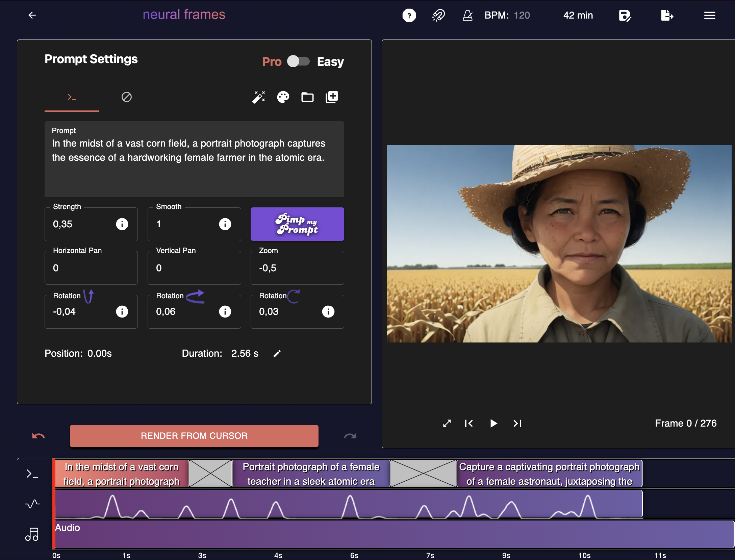Open the hamburger menu
The width and height of the screenshot is (735, 560).
[710, 15]
